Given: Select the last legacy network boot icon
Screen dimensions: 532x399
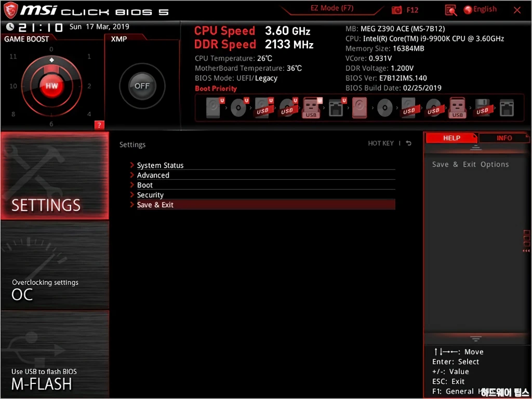Looking at the screenshot, I should pos(507,108).
